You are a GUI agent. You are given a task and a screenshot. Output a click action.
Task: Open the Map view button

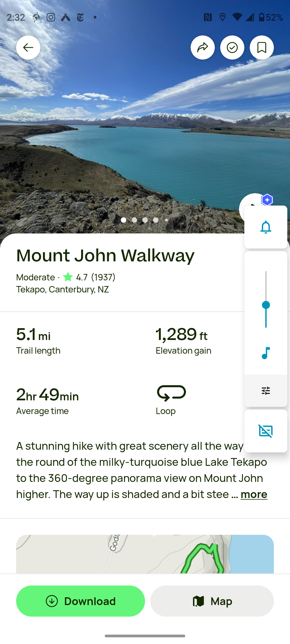point(212,601)
